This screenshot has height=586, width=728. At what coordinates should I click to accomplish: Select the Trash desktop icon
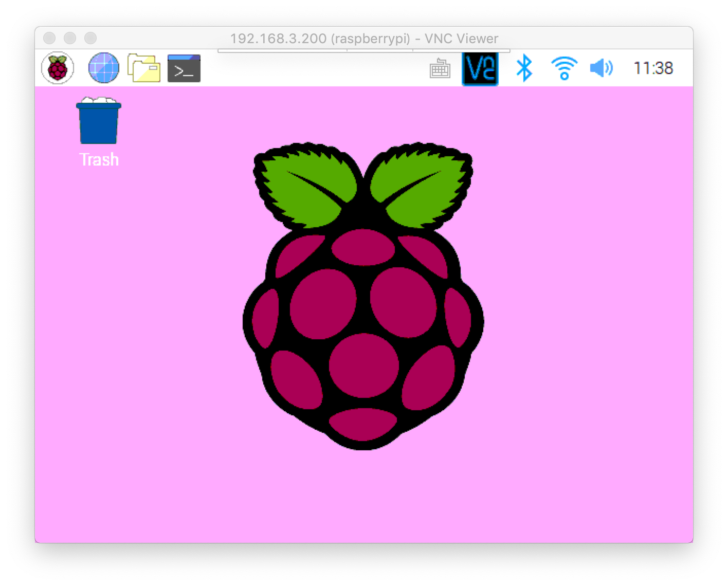click(99, 120)
